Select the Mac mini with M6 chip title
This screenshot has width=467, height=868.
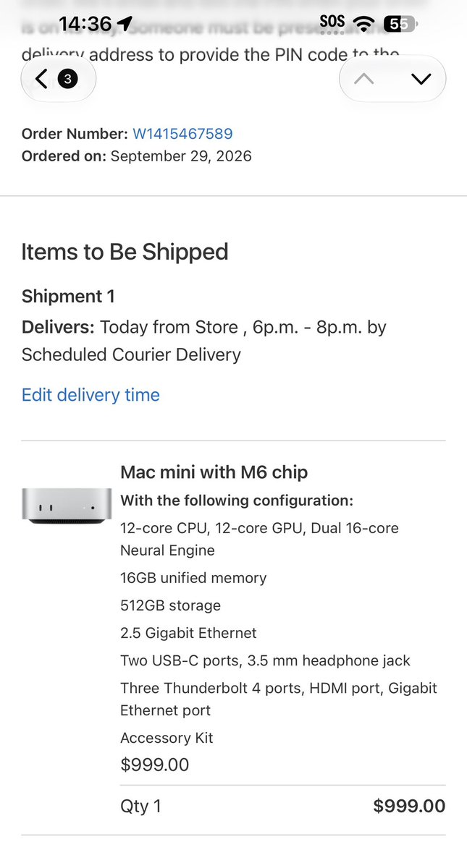coord(214,472)
